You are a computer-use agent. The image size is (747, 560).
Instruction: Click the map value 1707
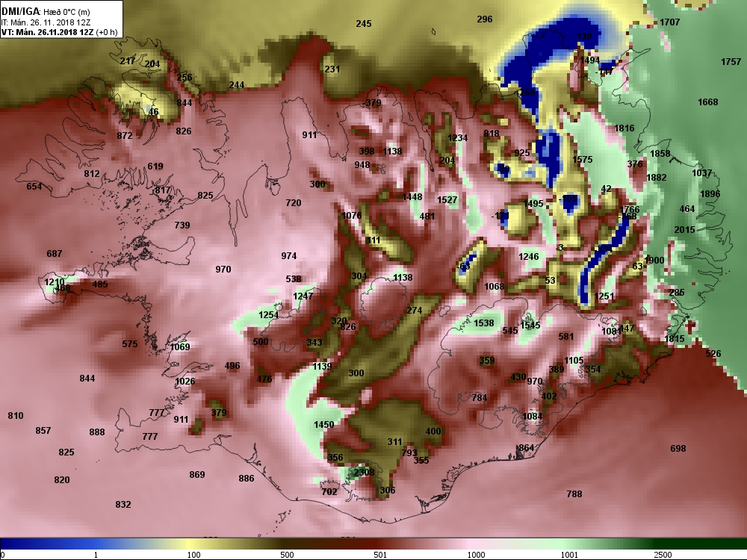(669, 22)
